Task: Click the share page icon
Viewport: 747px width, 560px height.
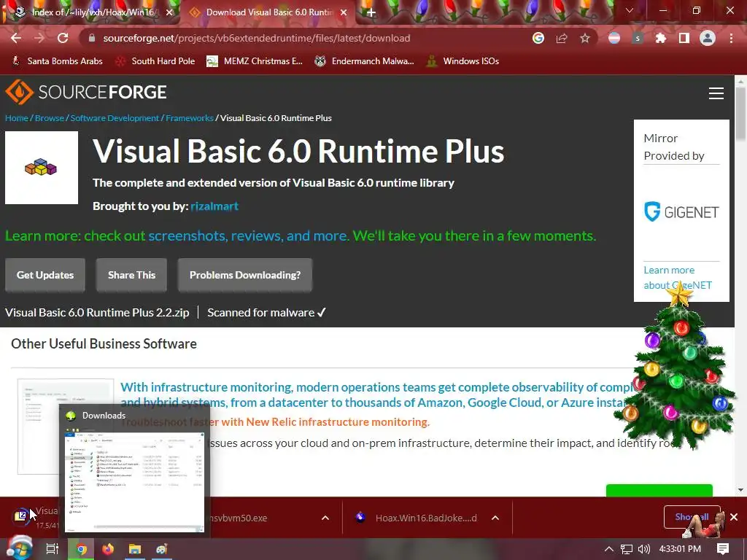Action: [x=562, y=38]
